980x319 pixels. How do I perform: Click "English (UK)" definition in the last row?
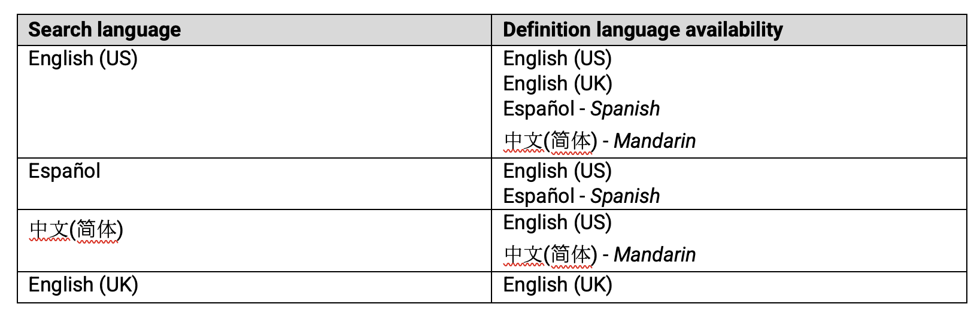coord(557,285)
